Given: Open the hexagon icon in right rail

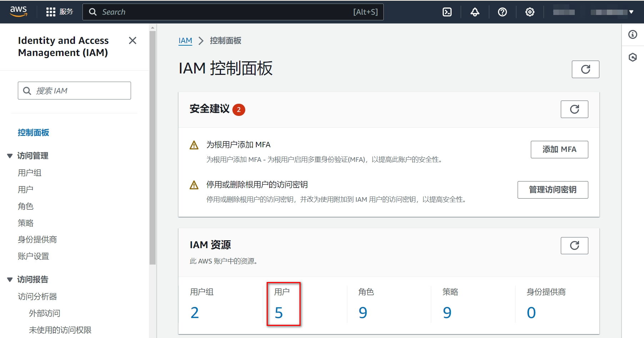Looking at the screenshot, I should pos(633,57).
